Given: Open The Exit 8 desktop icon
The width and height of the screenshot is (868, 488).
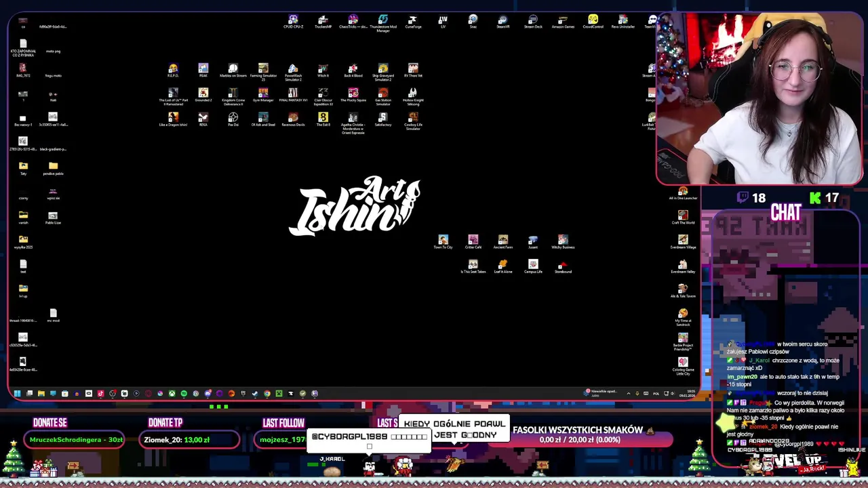Looking at the screenshot, I should (323, 119).
